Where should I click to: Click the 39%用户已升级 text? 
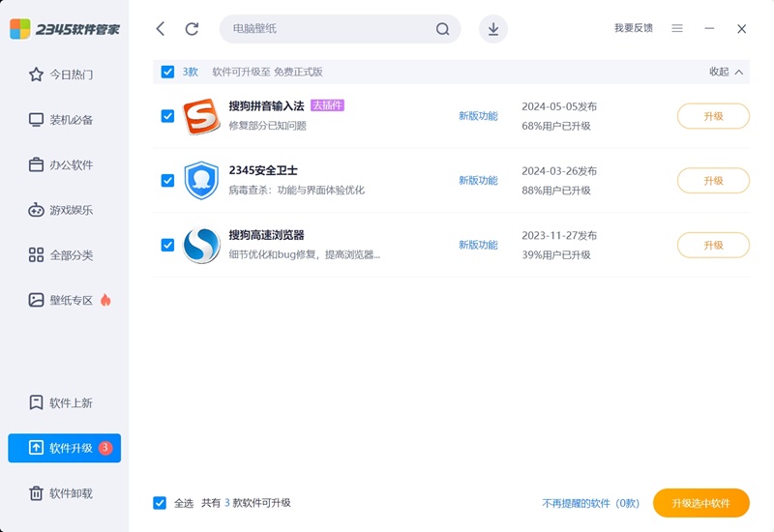tap(556, 254)
